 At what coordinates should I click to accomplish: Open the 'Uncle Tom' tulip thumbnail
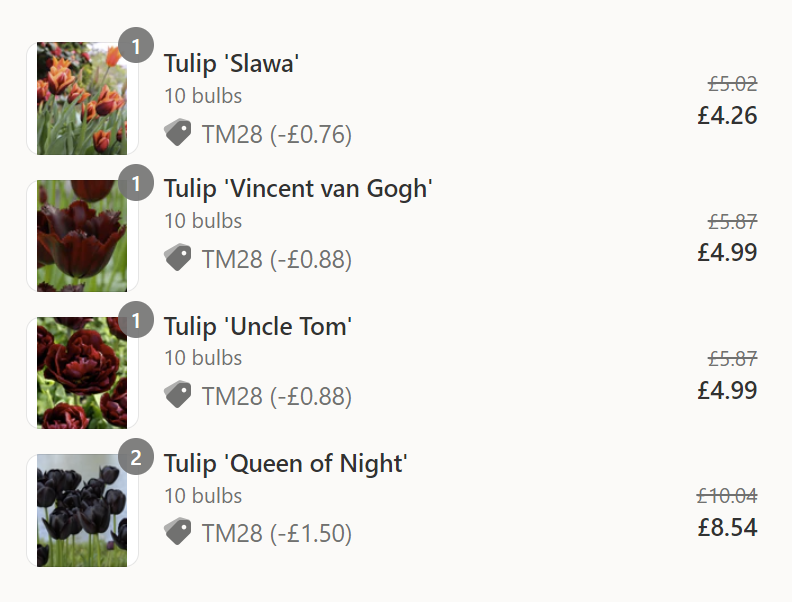(x=82, y=373)
